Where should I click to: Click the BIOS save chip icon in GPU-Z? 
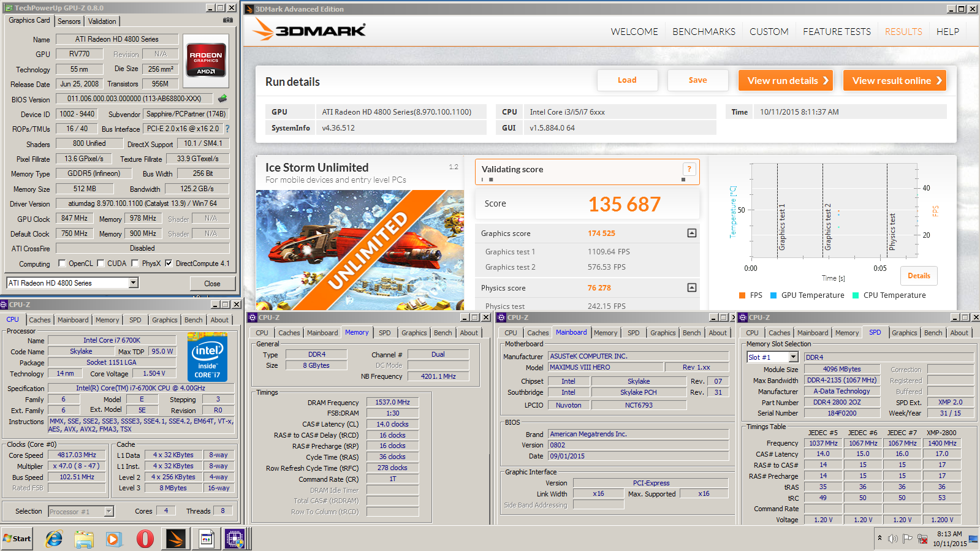(222, 98)
